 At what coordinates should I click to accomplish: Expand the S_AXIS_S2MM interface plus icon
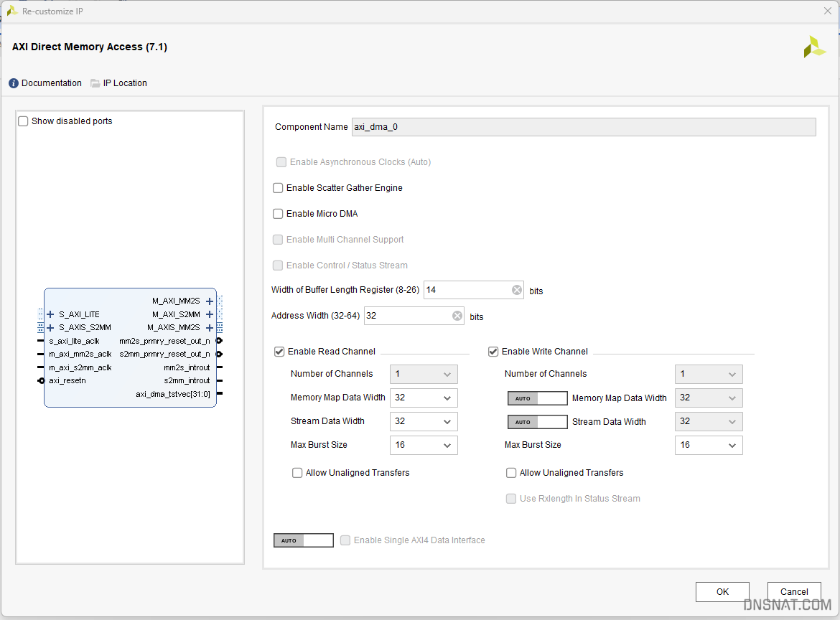coord(50,328)
